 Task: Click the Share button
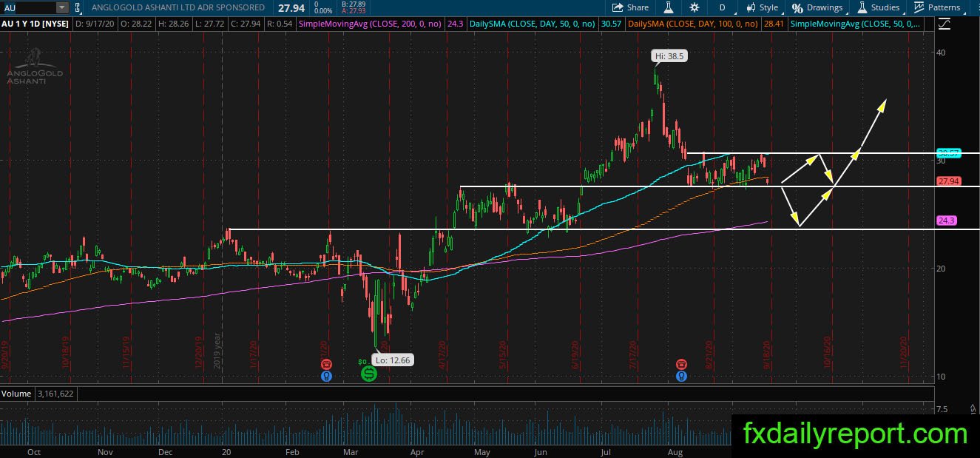pyautogui.click(x=629, y=7)
